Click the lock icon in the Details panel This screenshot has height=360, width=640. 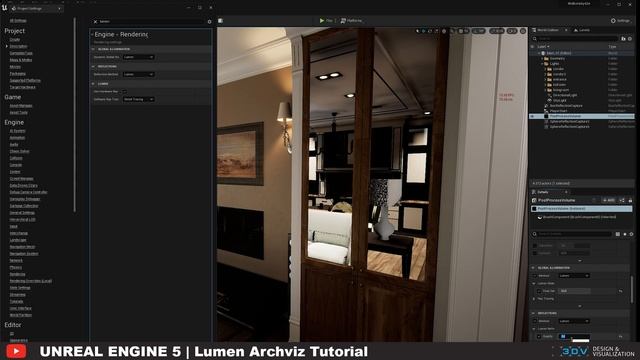(x=630, y=200)
